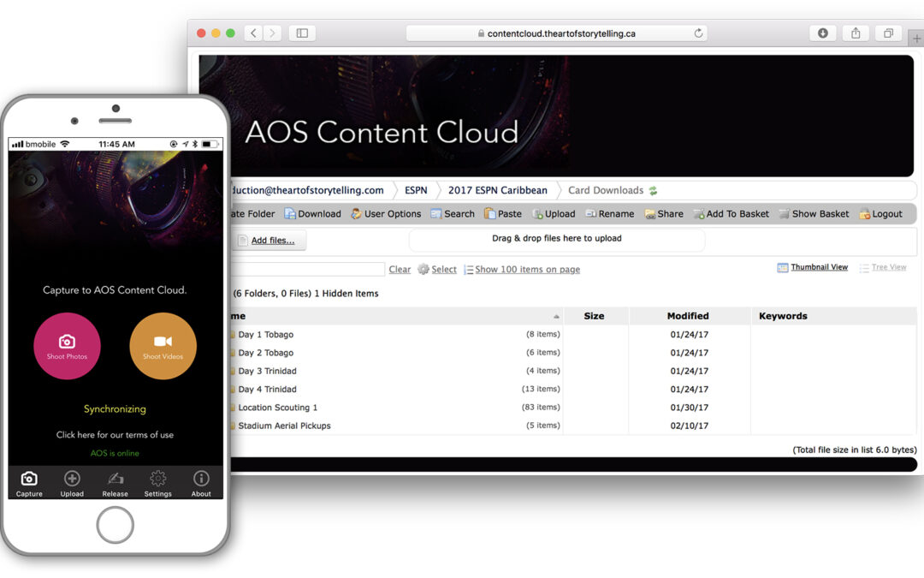Open Safari downloads button

click(823, 33)
